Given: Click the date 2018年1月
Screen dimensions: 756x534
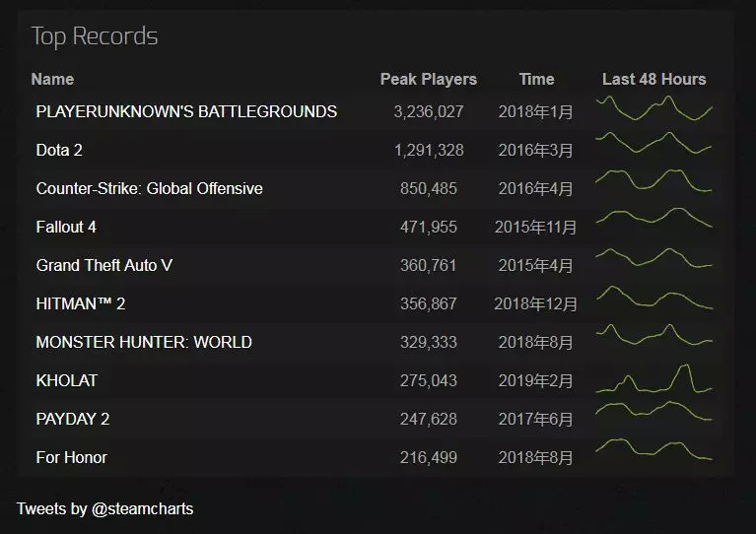Looking at the screenshot, I should pos(535,111).
